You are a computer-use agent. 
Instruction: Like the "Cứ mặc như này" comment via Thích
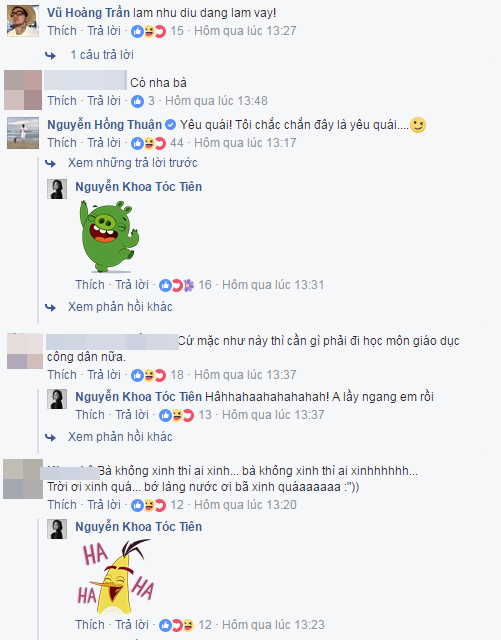[62, 375]
